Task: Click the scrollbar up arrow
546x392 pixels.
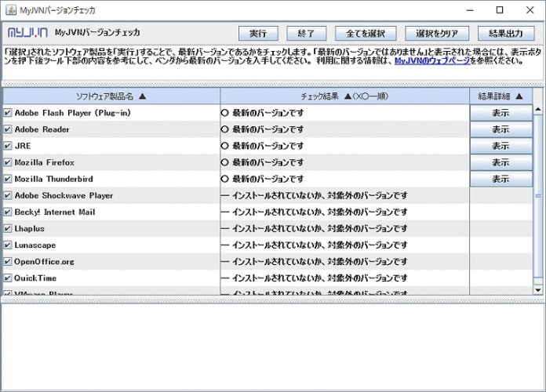Action: [538, 110]
